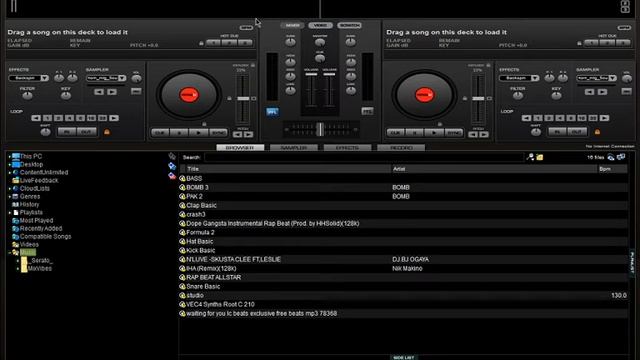Screen dimensions: 640x360
Task: Click the right deck loop Out button
Action: coord(576,132)
